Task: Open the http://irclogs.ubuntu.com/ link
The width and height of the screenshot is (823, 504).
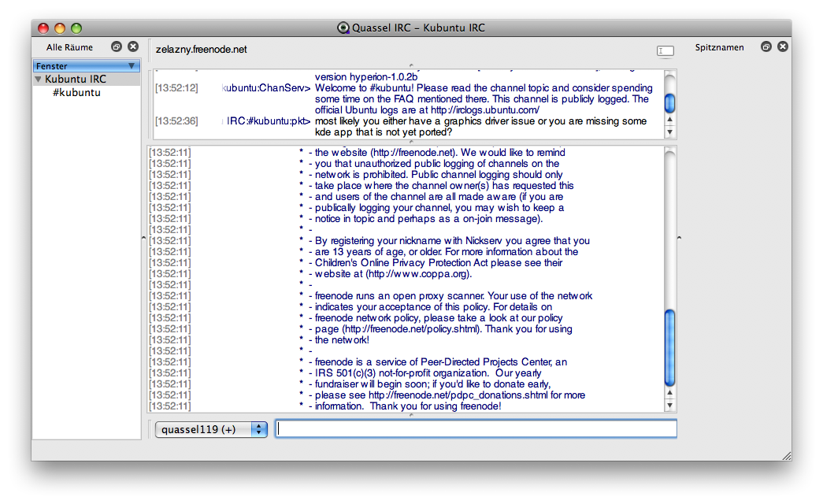Action: coord(485,110)
